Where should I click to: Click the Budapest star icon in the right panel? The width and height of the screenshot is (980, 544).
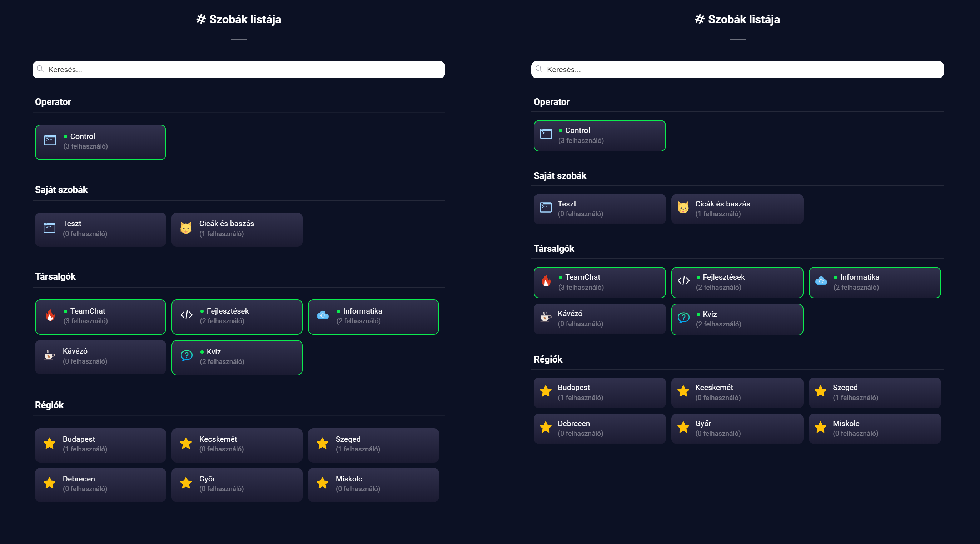pyautogui.click(x=546, y=391)
